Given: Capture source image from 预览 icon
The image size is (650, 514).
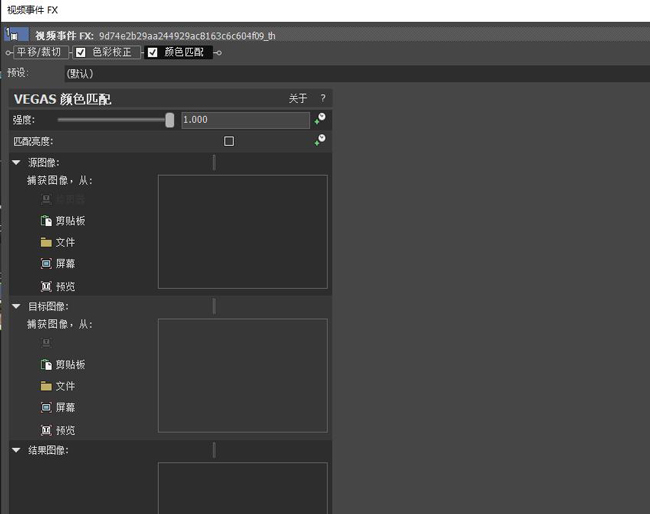Looking at the screenshot, I should (46, 286).
